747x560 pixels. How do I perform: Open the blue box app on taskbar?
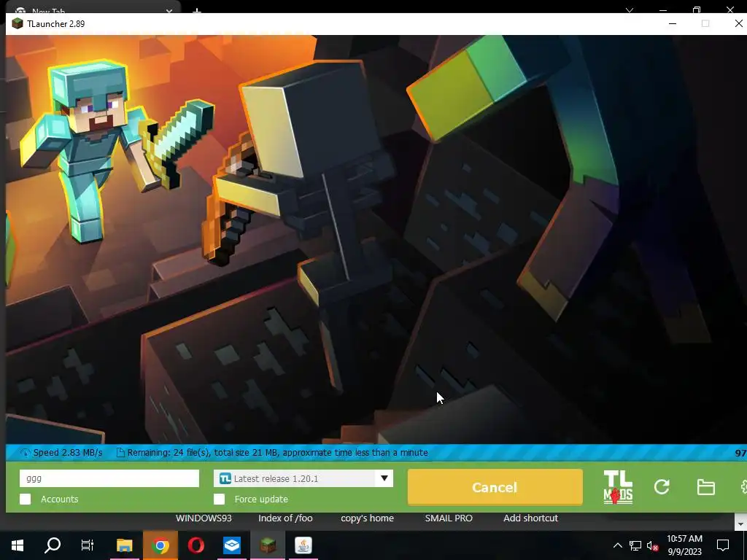(232, 545)
